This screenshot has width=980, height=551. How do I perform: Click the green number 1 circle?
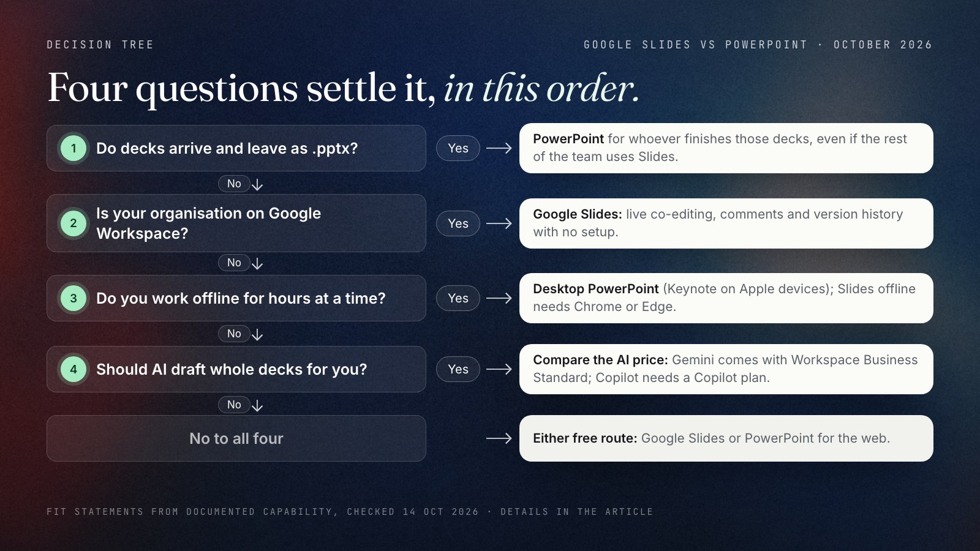pos(73,148)
